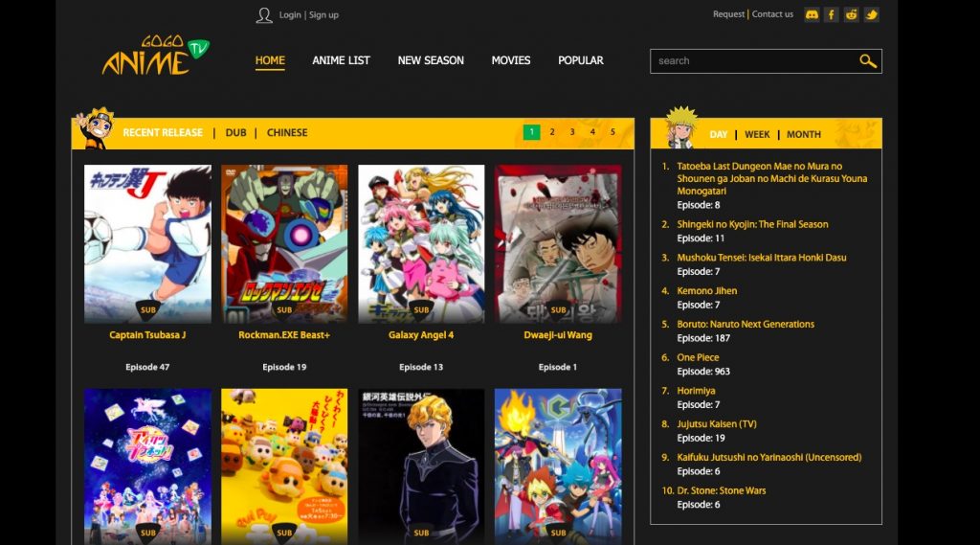
Task: Go to recent release page 1
Action: pos(531,132)
